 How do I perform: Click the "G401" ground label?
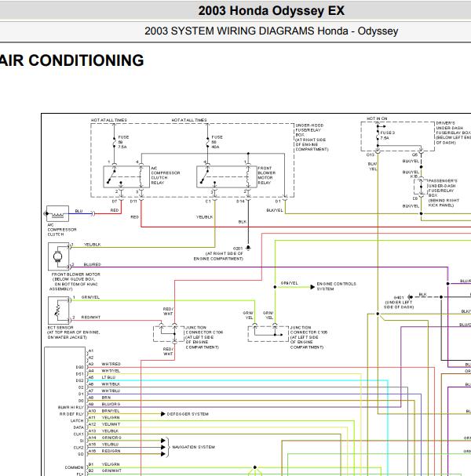pos(399,297)
